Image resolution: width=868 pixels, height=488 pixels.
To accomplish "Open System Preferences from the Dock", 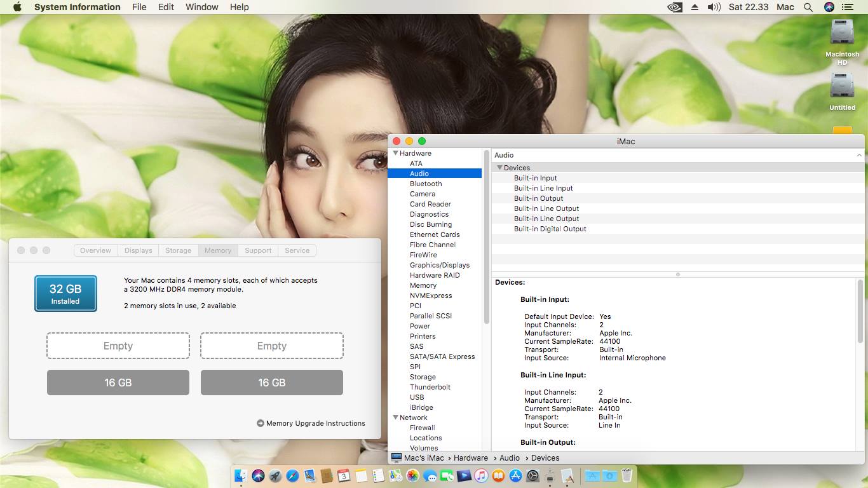I will coord(532,475).
